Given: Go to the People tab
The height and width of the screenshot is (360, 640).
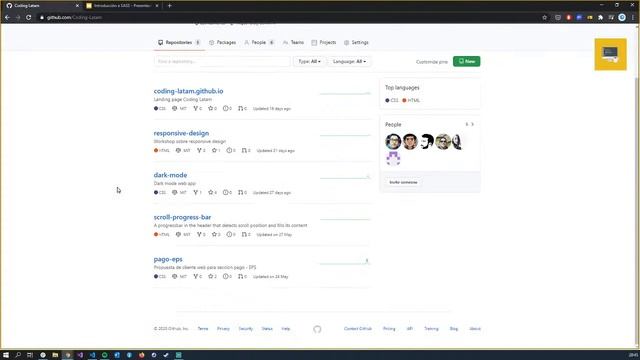Looking at the screenshot, I should (259, 42).
